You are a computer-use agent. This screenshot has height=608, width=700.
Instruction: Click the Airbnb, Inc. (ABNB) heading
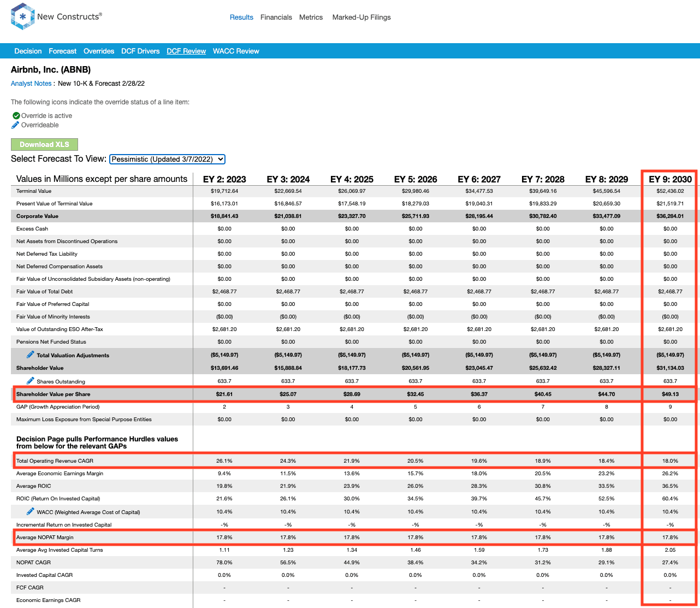(51, 70)
